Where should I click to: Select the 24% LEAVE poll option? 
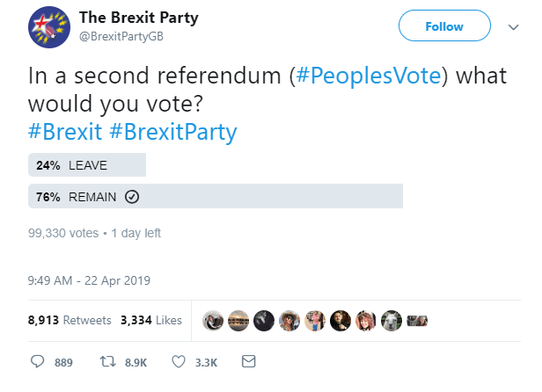(87, 164)
